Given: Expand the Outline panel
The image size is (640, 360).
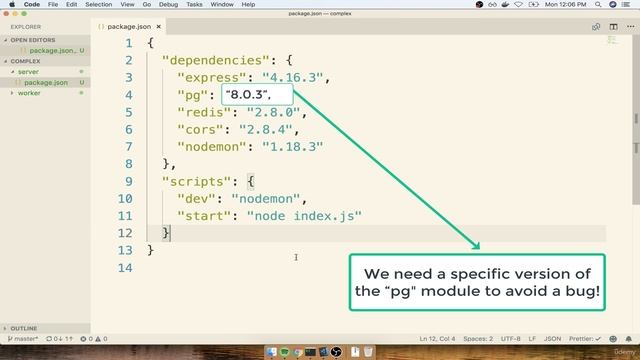Looking at the screenshot, I should (x=24, y=328).
